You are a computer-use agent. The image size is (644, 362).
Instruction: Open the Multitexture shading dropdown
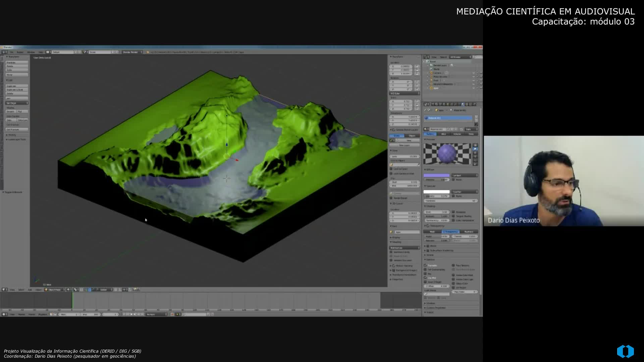(405, 248)
